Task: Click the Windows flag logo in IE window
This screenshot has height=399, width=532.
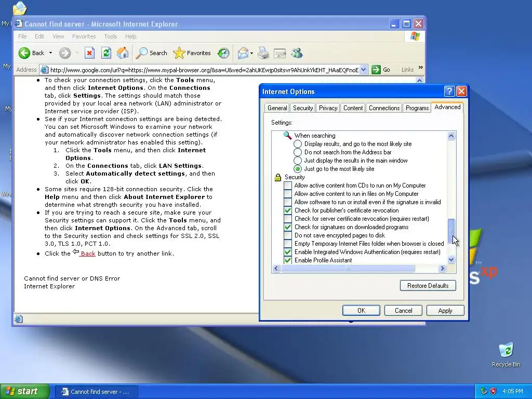Action: pyautogui.click(x=415, y=36)
